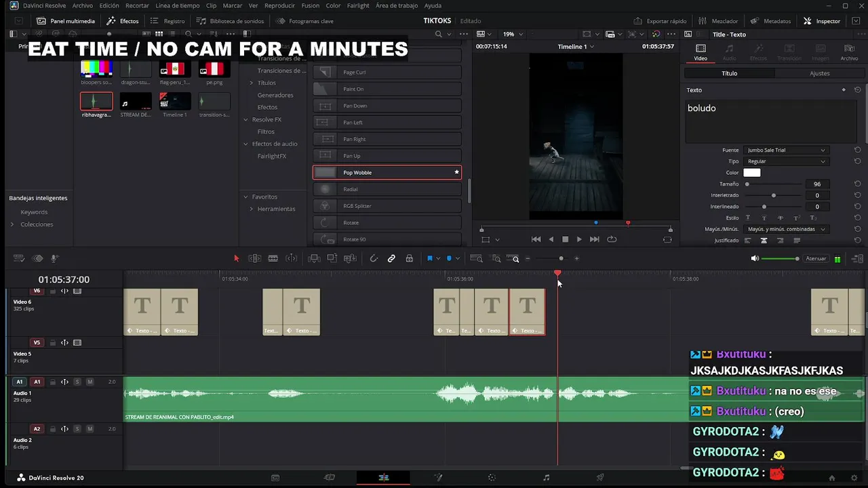Open the Archivo menu
Image resolution: width=868 pixels, height=488 pixels.
[x=82, y=5]
